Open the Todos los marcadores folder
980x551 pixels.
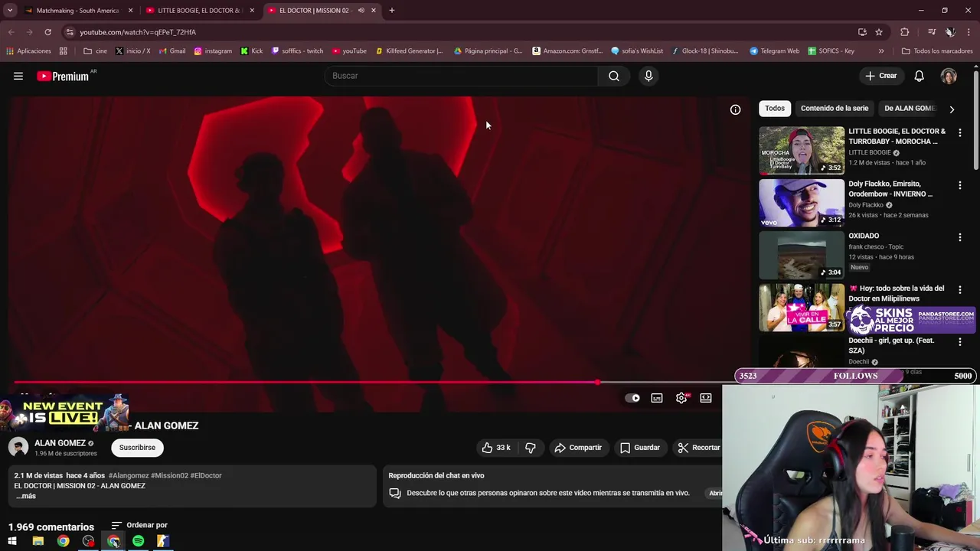tap(937, 51)
